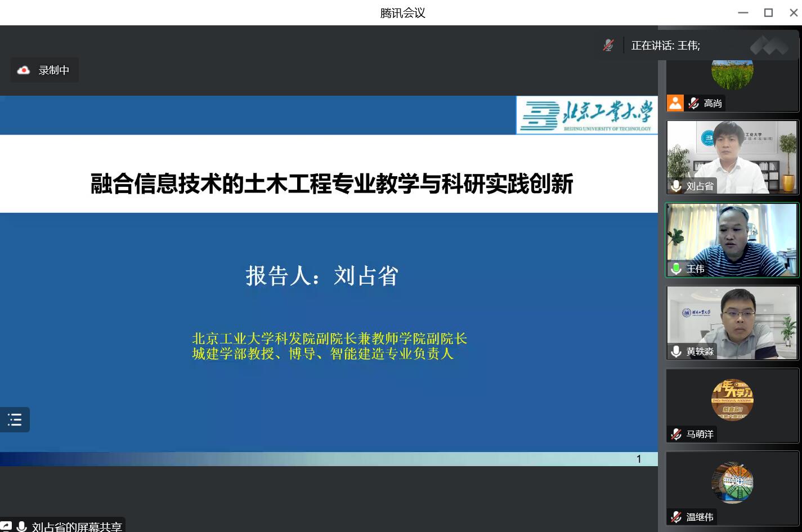Expand the bulleted list panel on left edge
Screen dimensions: 802x532
(x=15, y=419)
